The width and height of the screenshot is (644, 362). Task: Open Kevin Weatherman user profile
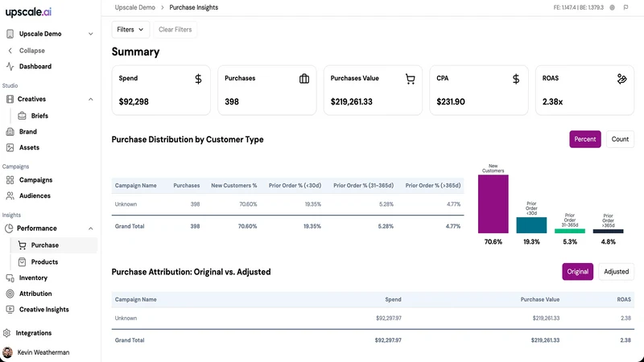pos(36,352)
